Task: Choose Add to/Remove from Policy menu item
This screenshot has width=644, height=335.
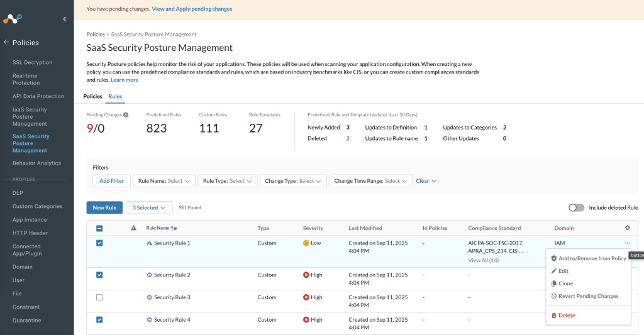Action: pyautogui.click(x=589, y=258)
